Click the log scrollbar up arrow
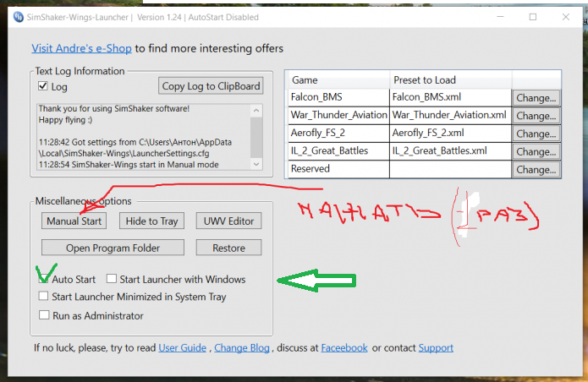 click(256, 111)
